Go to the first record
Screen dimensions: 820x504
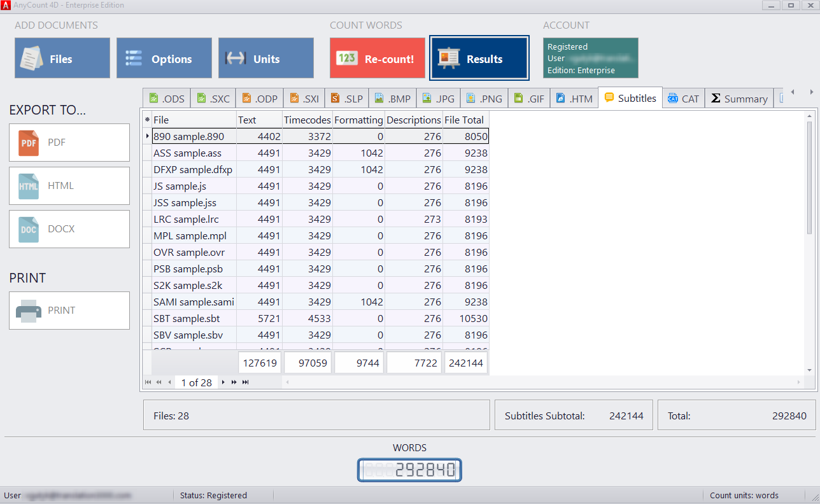148,382
